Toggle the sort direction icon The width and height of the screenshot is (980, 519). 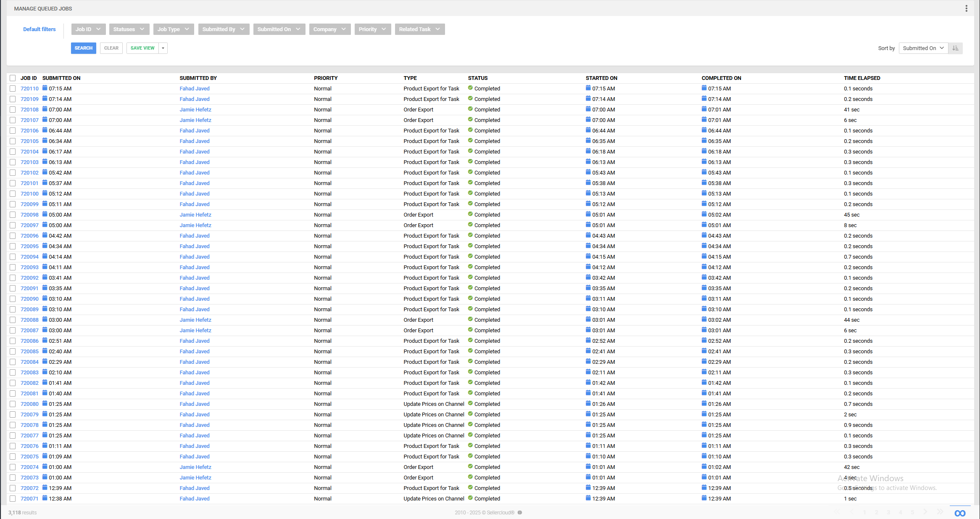(x=955, y=48)
